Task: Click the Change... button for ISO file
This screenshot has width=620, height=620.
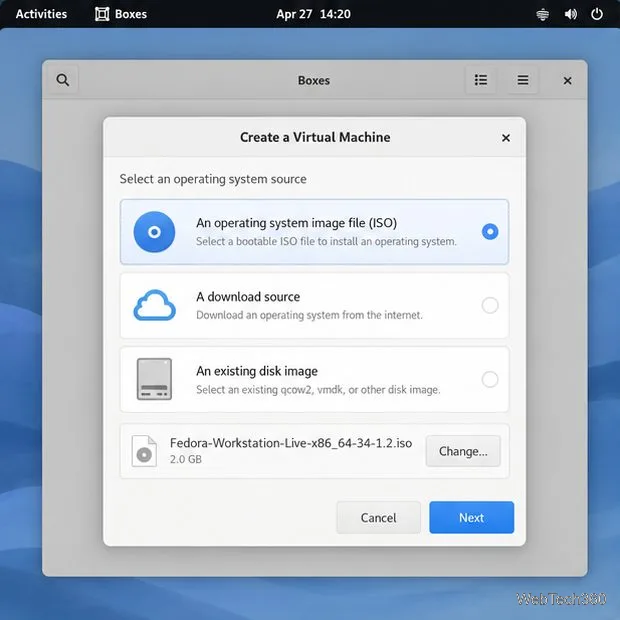Action: [463, 451]
